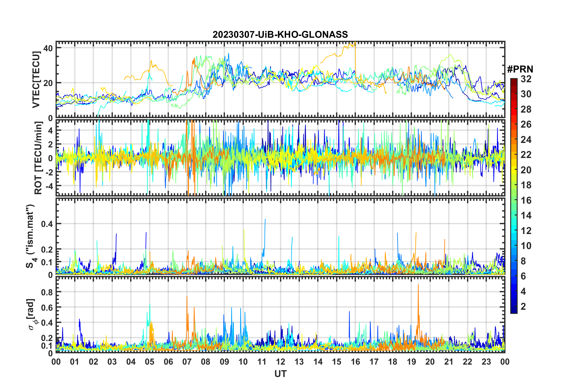Viewport: 561px width, 392px height.
Task: Click colorbar tick label 22
Action: [x=526, y=155]
